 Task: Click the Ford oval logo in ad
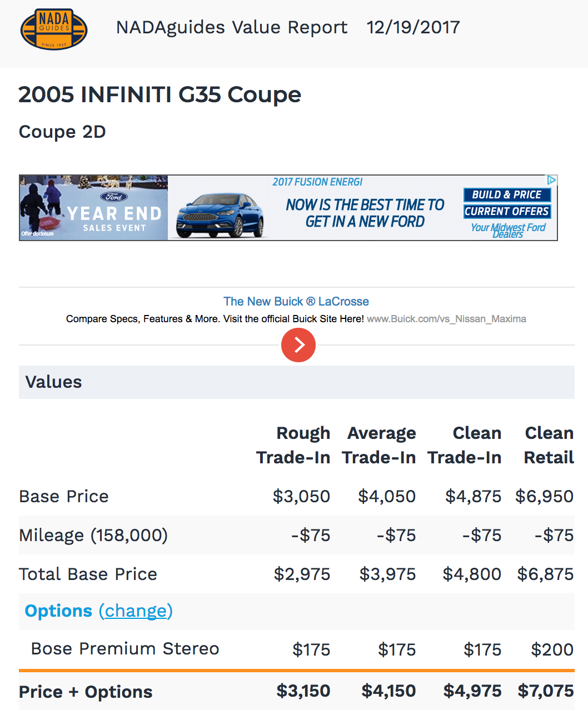[x=114, y=197]
